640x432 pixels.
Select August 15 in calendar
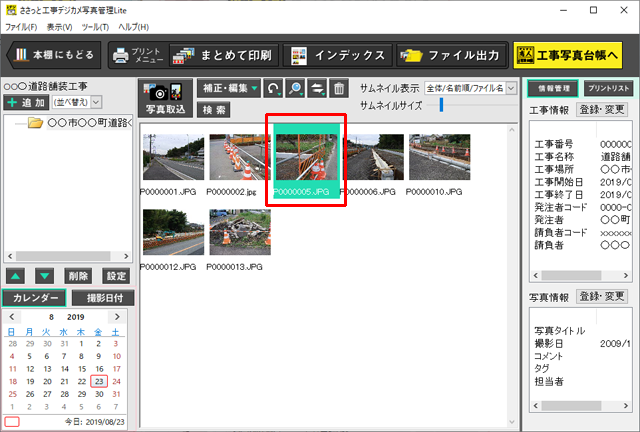tap(82, 369)
